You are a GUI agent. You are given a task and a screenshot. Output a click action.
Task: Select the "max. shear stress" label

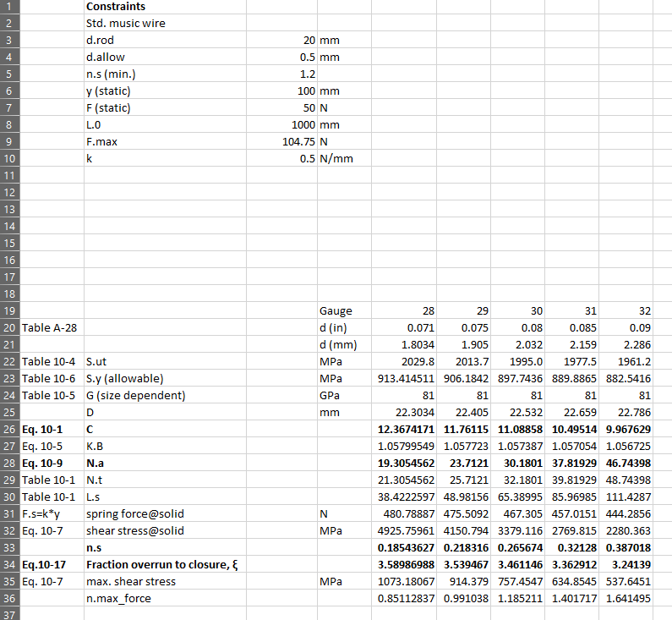(165, 582)
